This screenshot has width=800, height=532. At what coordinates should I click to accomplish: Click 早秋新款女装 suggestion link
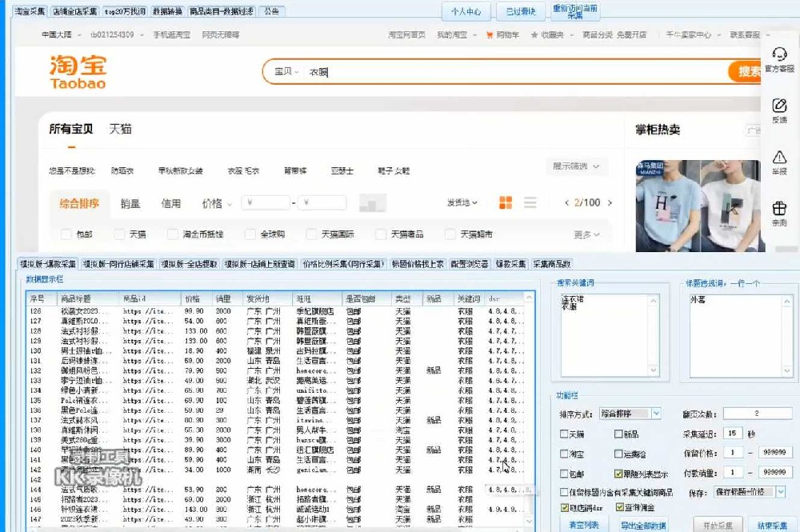(x=180, y=171)
